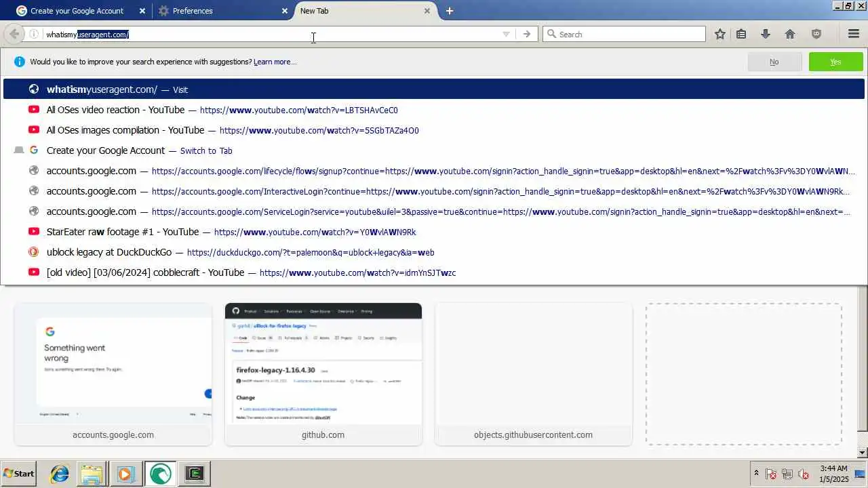The width and height of the screenshot is (868, 488).
Task: Select All OSes images compilation suggestion
Action: (434, 130)
